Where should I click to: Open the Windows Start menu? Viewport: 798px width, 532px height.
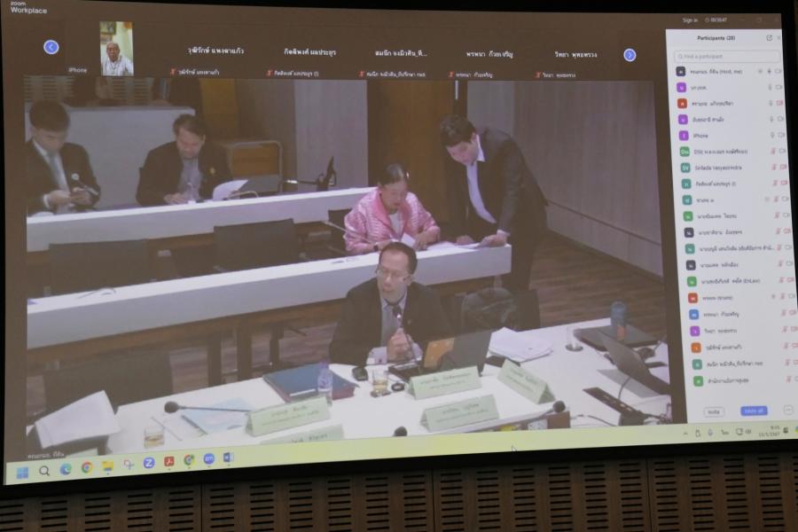click(x=22, y=472)
